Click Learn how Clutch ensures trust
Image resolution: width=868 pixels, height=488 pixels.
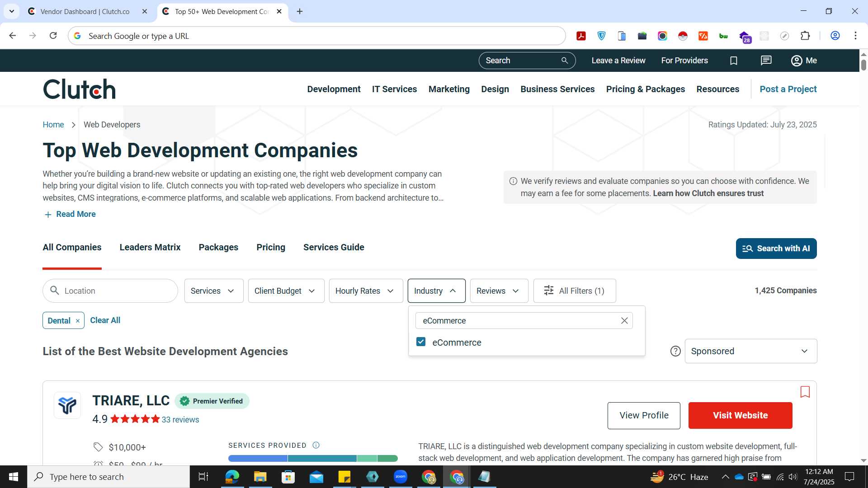[708, 193]
